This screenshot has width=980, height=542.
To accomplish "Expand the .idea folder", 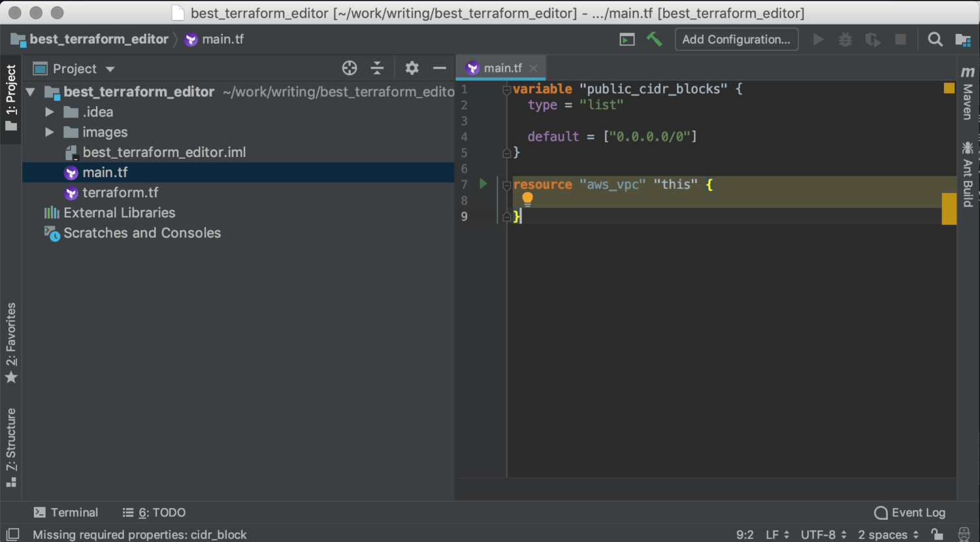I will click(50, 112).
